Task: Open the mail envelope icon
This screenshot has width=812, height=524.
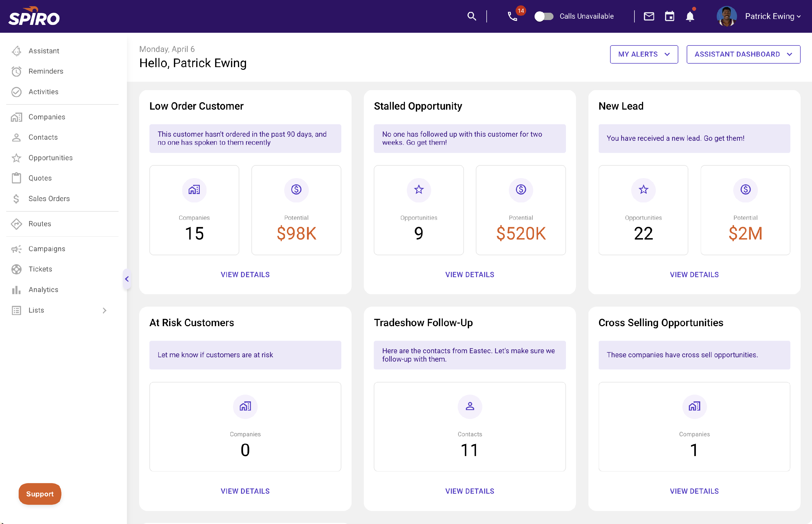Action: [x=649, y=16]
